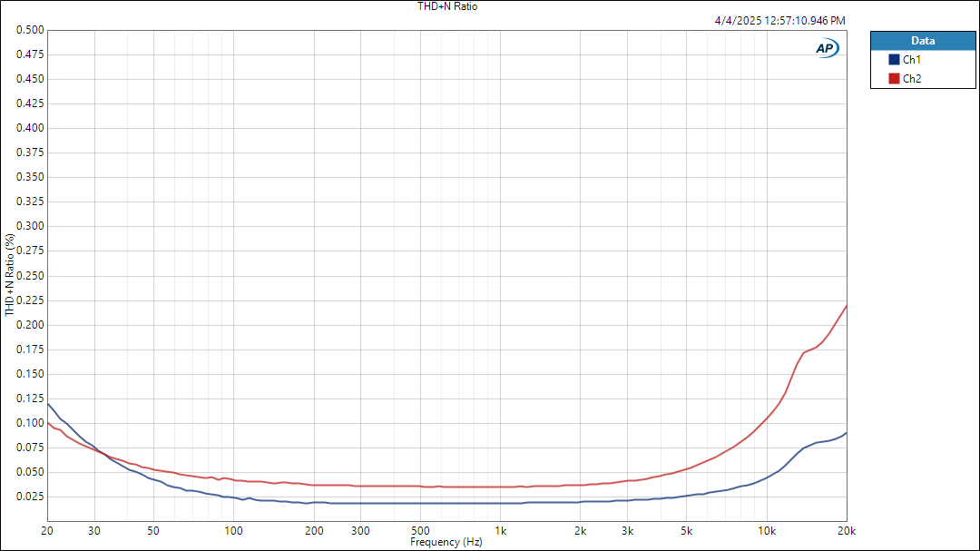This screenshot has width=980, height=551.
Task: Select the Frequency (Hz) axis label
Action: (446, 542)
